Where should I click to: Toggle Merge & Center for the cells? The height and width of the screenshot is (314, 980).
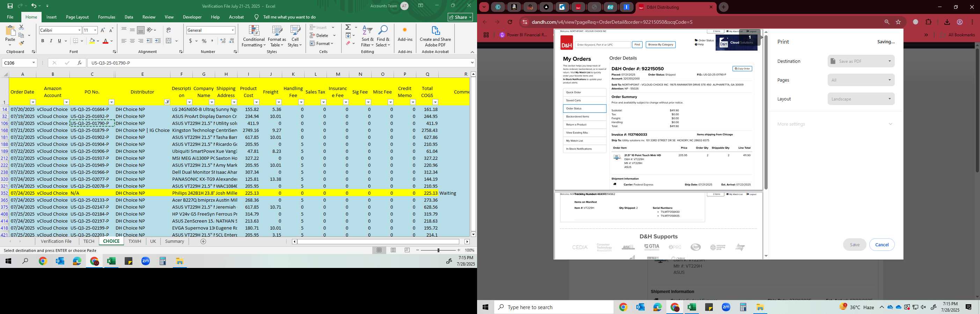[169, 41]
